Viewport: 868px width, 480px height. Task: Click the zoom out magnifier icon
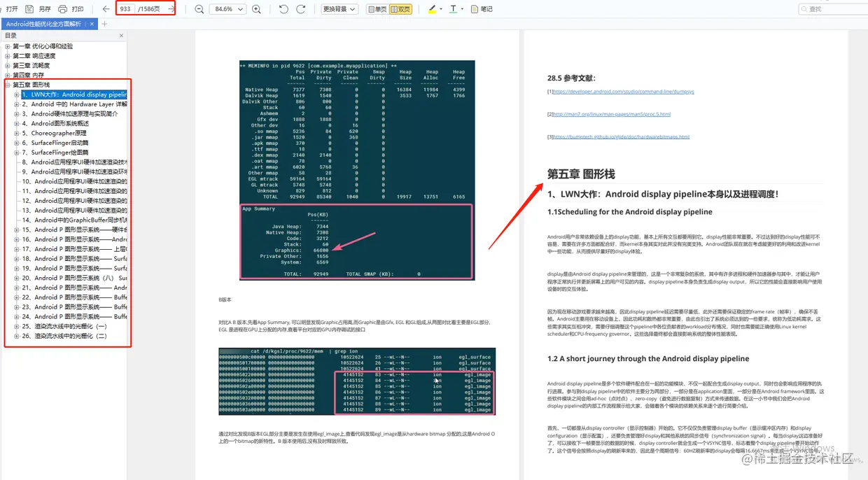(199, 9)
